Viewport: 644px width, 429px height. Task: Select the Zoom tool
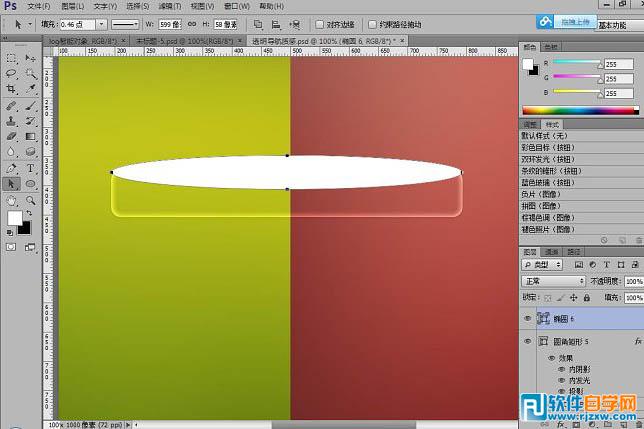[30, 200]
